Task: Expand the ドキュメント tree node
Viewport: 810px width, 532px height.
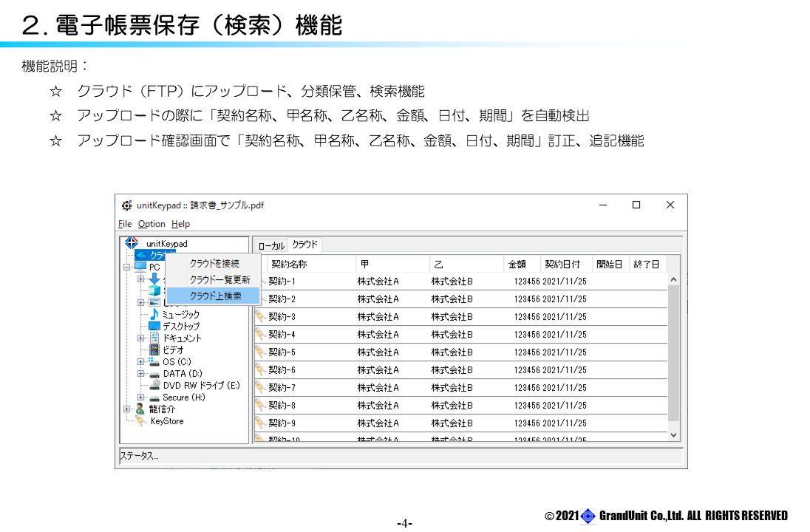Action: click(x=140, y=338)
